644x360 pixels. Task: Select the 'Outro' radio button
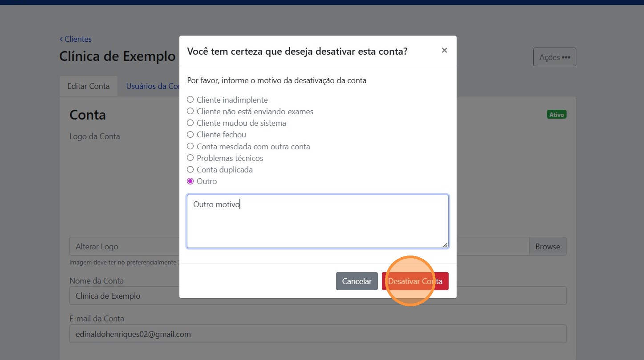(x=190, y=181)
